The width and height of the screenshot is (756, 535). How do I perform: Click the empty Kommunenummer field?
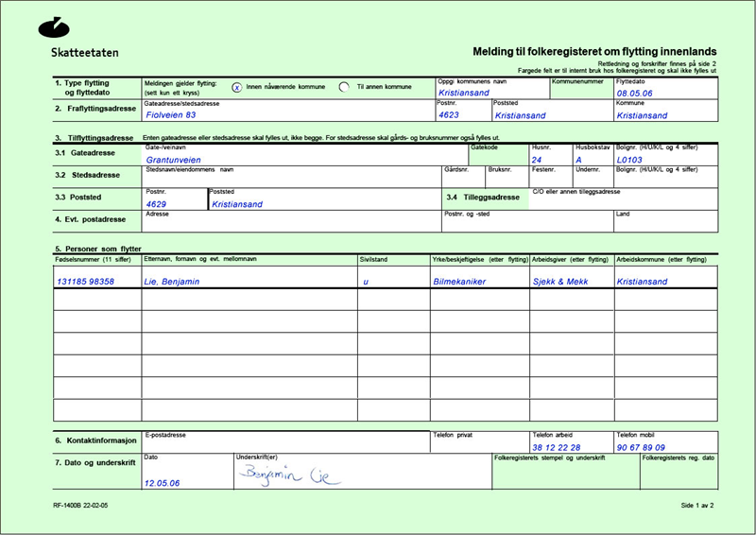point(580,93)
